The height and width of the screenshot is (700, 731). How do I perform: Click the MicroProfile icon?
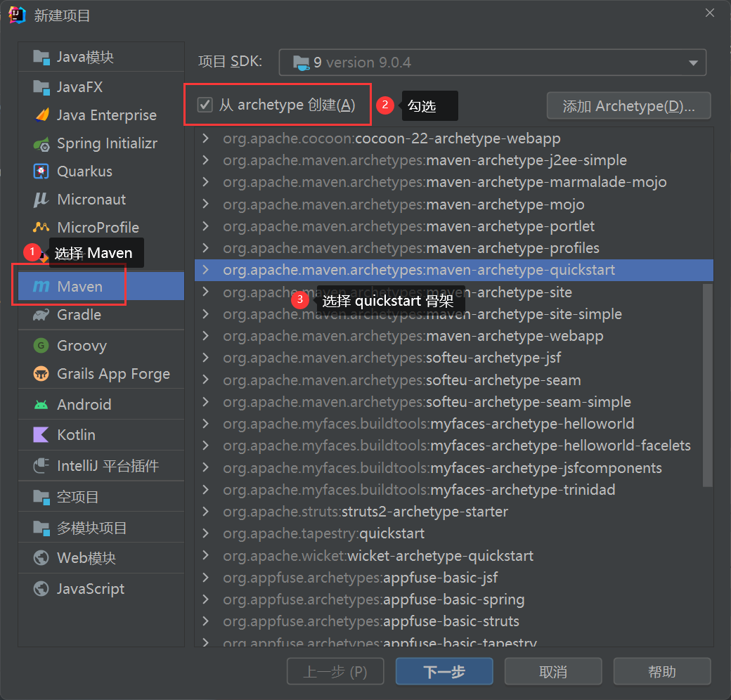(x=41, y=228)
